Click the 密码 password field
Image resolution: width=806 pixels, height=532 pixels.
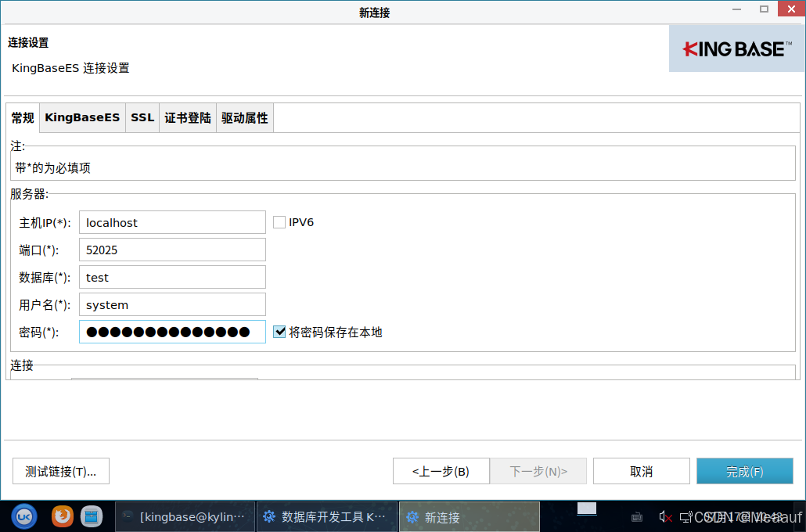[x=172, y=332]
